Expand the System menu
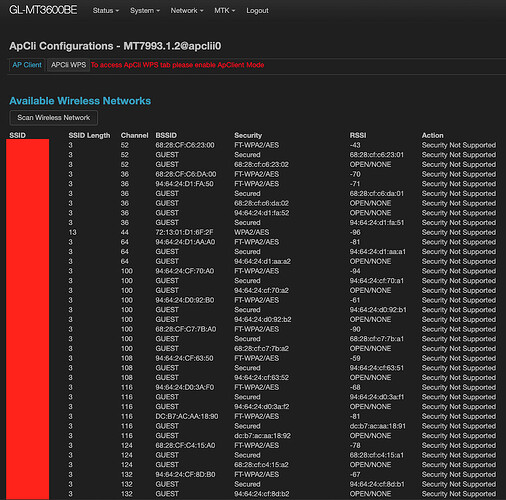 pyautogui.click(x=145, y=11)
